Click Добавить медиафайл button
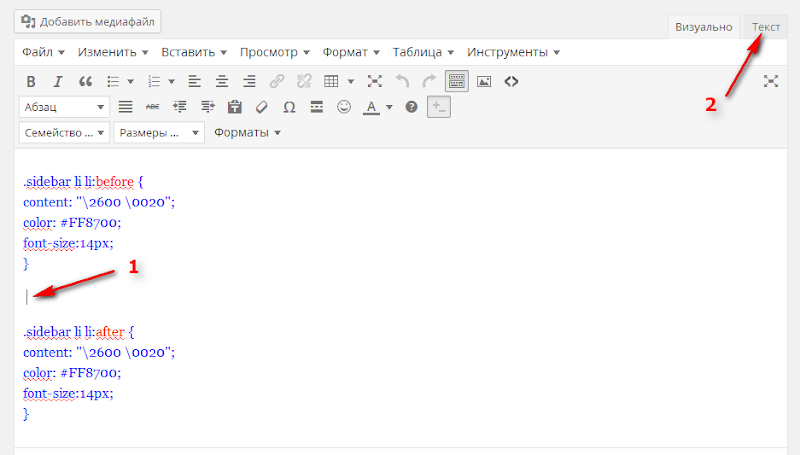The image size is (800, 455). pos(90,20)
